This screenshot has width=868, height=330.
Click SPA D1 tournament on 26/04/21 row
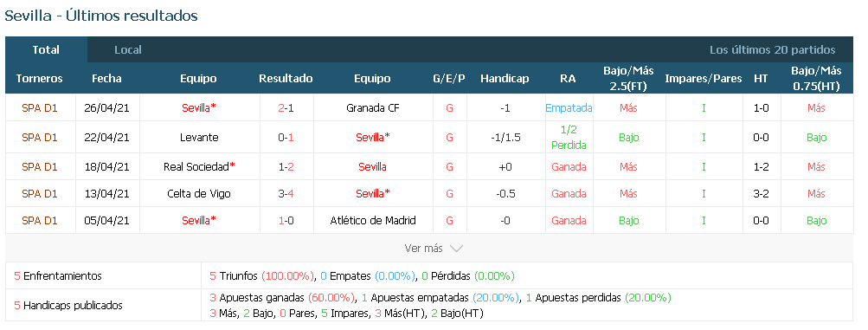pos(39,108)
